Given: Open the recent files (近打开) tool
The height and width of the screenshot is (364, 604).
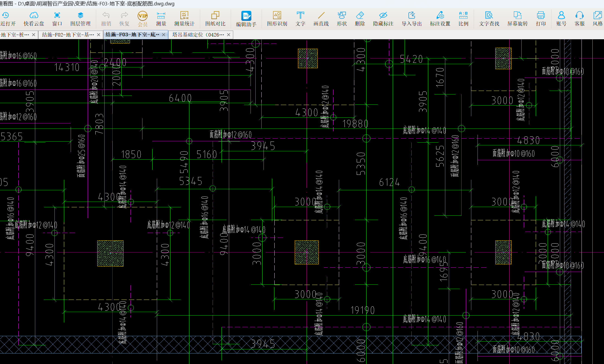Looking at the screenshot, I should pyautogui.click(x=8, y=19).
